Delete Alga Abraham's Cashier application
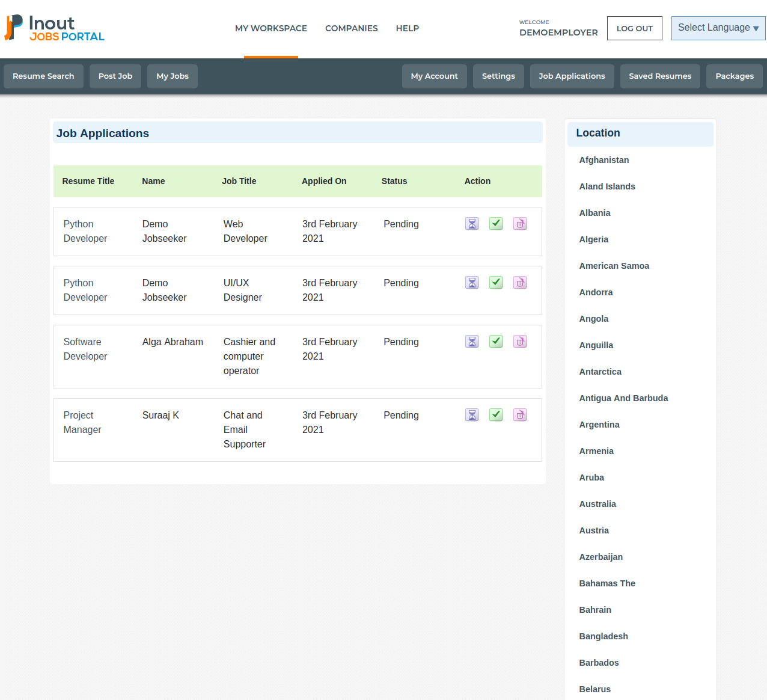Screen dimensions: 767x700 (519, 341)
